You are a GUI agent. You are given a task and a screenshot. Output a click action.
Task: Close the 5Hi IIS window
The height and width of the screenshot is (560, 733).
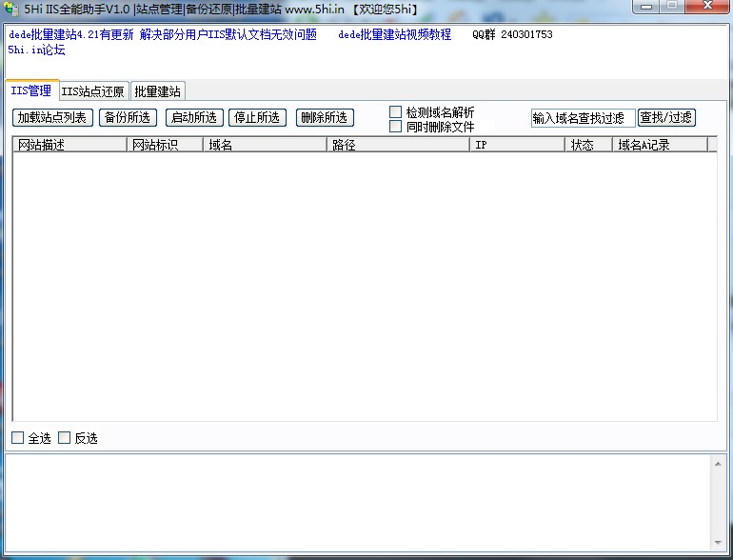click(707, 7)
